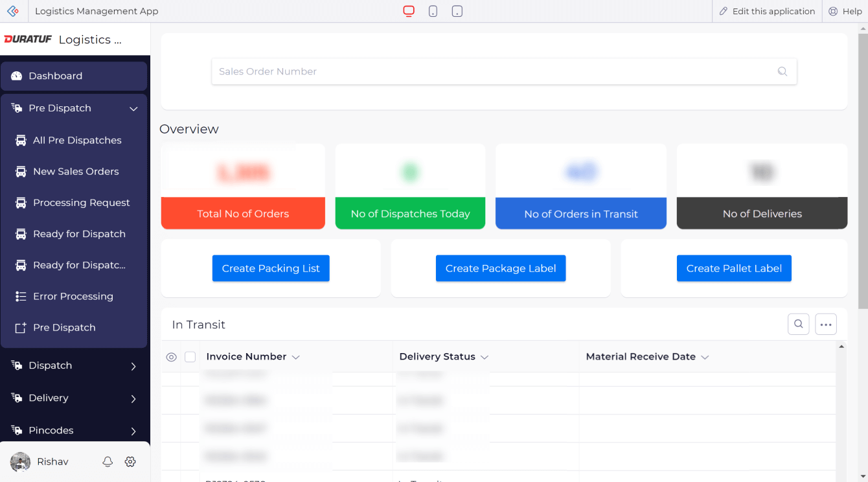Screen dimensions: 868x482
Task: Expand the Delivery menu section
Action: [133, 398]
